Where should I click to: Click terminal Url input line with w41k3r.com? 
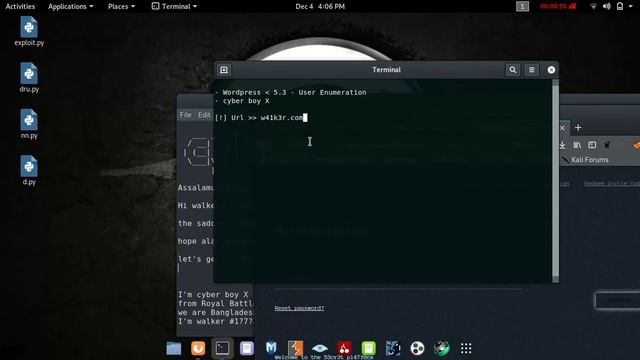pyautogui.click(x=261, y=118)
